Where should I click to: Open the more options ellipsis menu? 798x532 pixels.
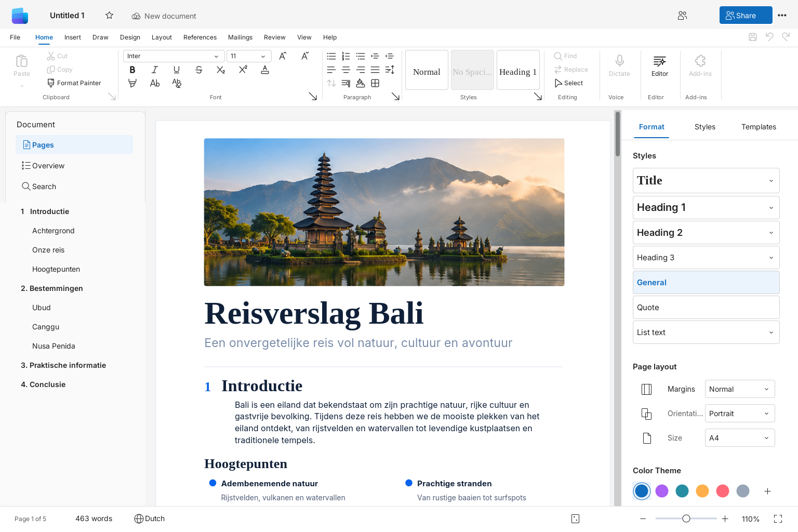pyautogui.click(x=782, y=16)
